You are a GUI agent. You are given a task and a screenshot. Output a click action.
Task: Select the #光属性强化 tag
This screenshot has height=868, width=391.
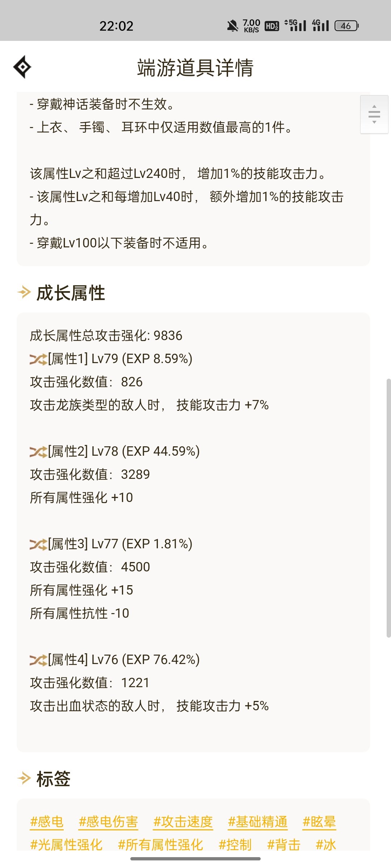(x=66, y=845)
